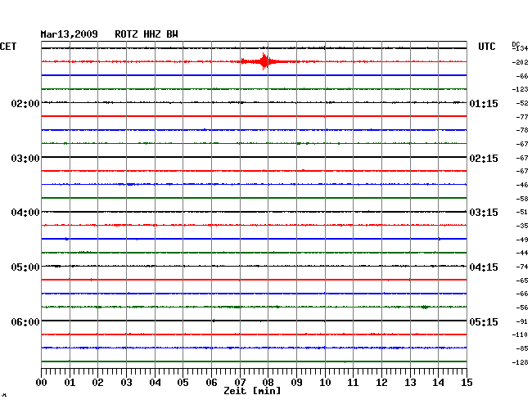532x404 pixels.
Task: Click the DC offset value -91
Action: point(522,321)
